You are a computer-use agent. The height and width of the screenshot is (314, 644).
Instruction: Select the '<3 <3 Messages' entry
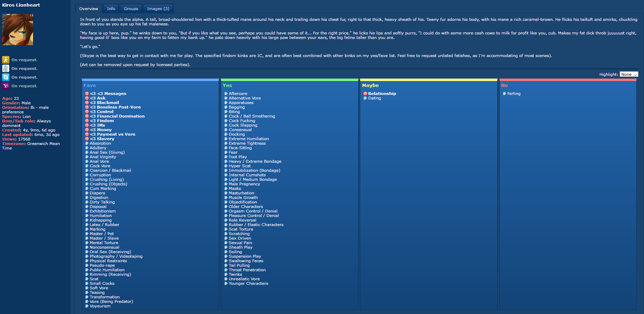pyautogui.click(x=108, y=94)
